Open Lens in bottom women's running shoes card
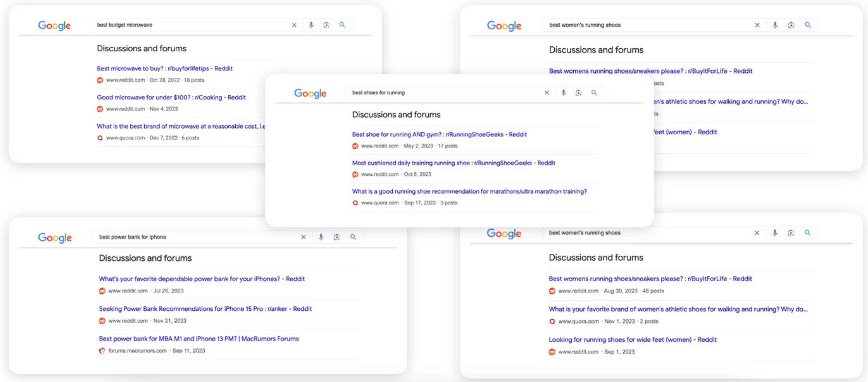The height and width of the screenshot is (382, 868). pyautogui.click(x=791, y=233)
